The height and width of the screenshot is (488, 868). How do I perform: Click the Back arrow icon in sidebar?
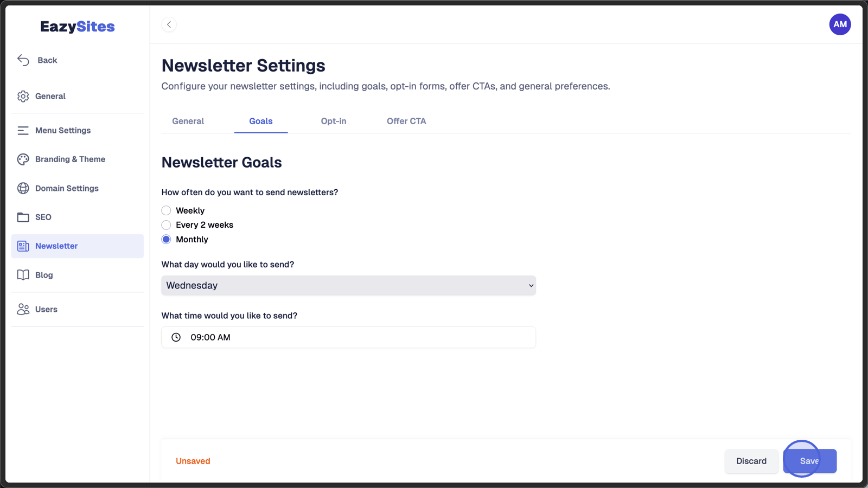point(23,60)
